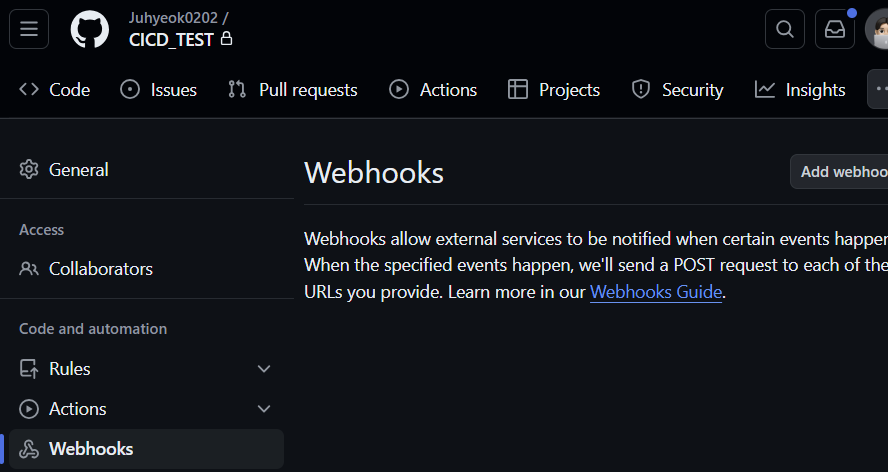Click the GitHub Octocat logo
Viewport: 888px width, 472px height.
pos(89,29)
